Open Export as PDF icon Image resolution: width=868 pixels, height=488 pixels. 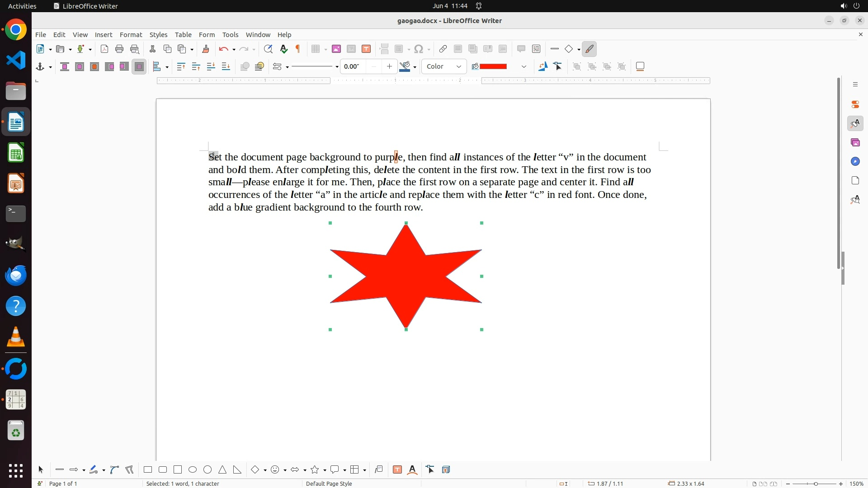104,49
